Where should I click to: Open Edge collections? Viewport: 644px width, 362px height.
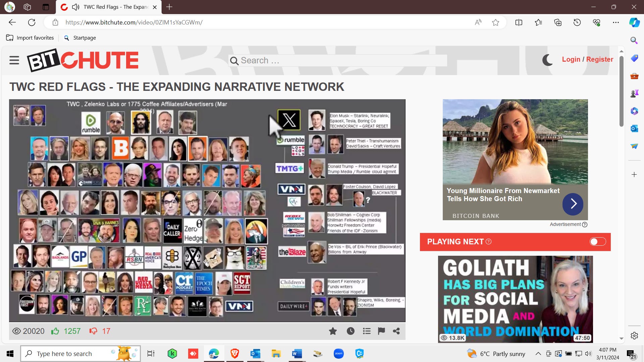[x=558, y=22]
